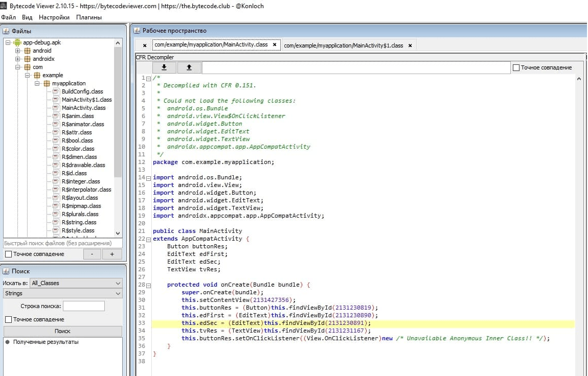Click the R$animator.class file icon
The width and height of the screenshot is (588, 376).
click(x=56, y=124)
